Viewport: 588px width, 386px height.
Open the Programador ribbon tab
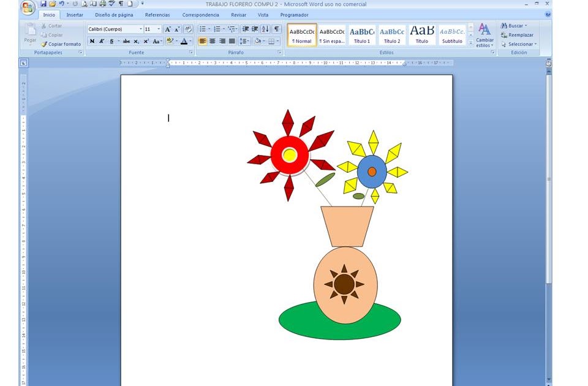tap(293, 14)
